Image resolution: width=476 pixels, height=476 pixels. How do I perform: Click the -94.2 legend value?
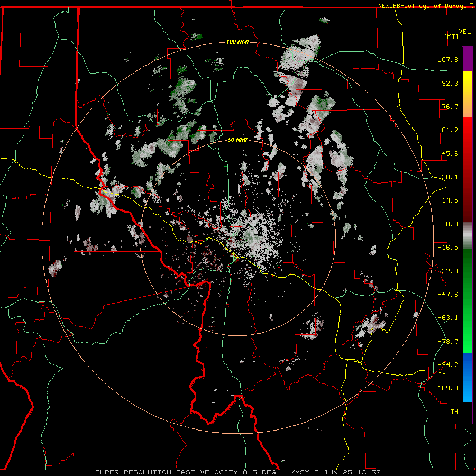click(448, 365)
